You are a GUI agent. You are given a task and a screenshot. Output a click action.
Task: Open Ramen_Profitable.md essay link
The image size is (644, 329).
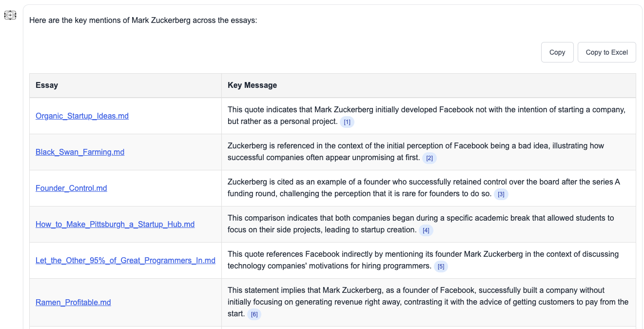73,302
